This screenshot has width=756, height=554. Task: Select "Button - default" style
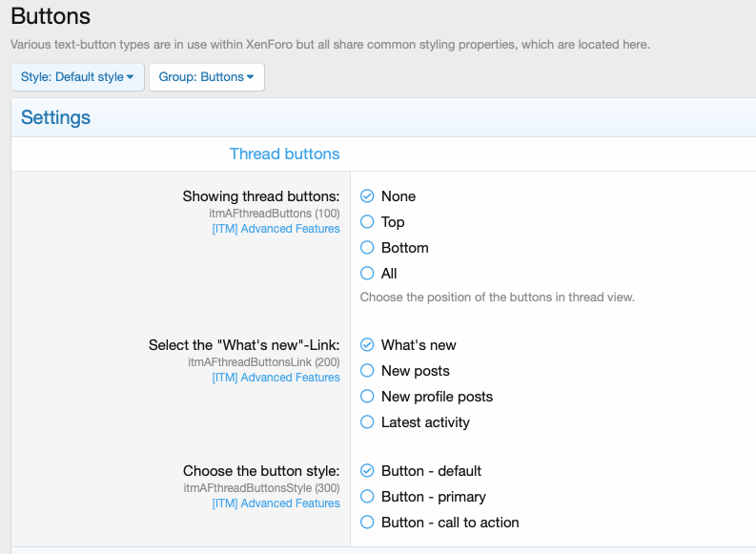(x=367, y=471)
